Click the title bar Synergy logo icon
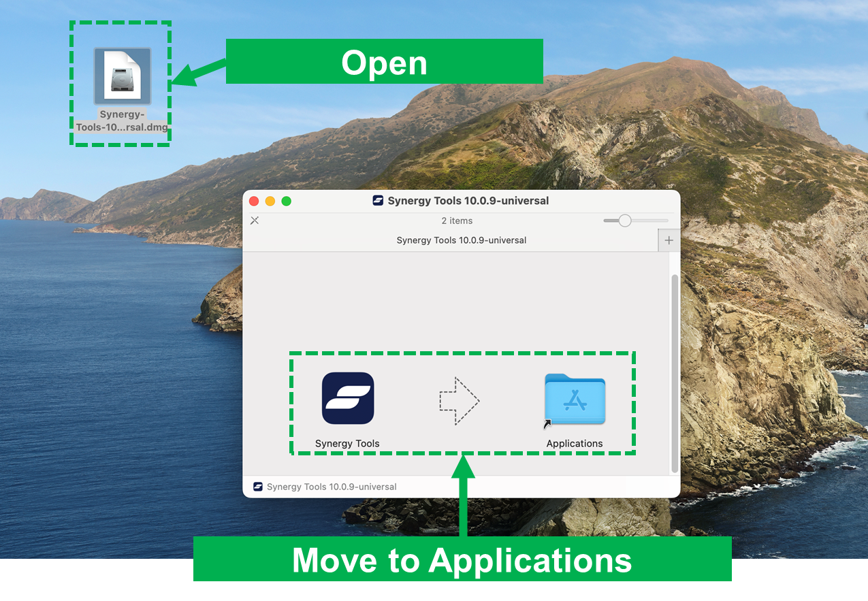This screenshot has width=868, height=601. pyautogui.click(x=378, y=201)
